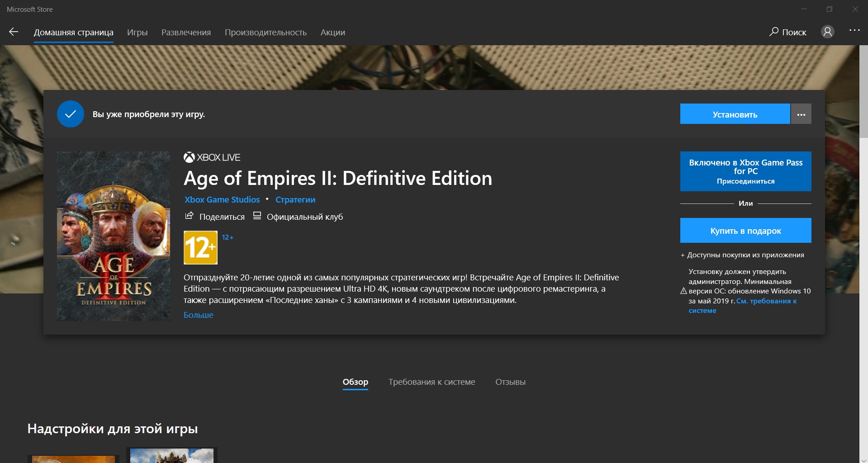Open the second add-on thumbnail
The height and width of the screenshot is (463, 868).
point(172,455)
